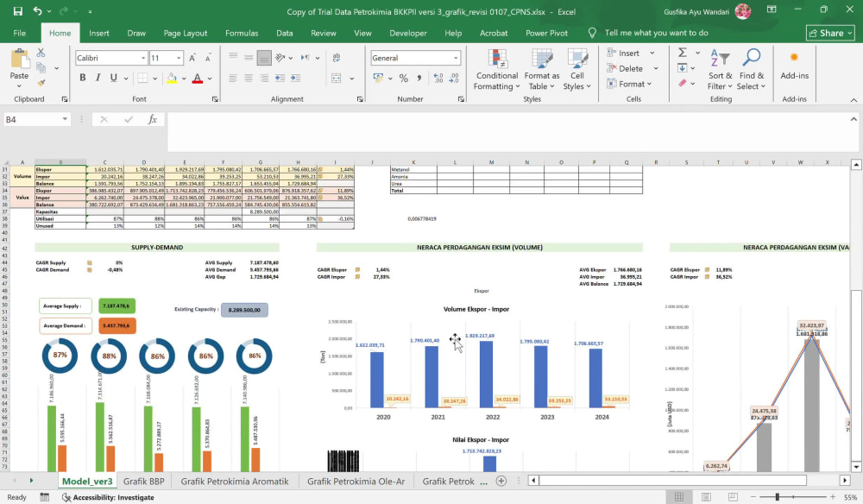Switch to the Formulas ribbon tab
This screenshot has width=863, height=504.
tap(242, 33)
